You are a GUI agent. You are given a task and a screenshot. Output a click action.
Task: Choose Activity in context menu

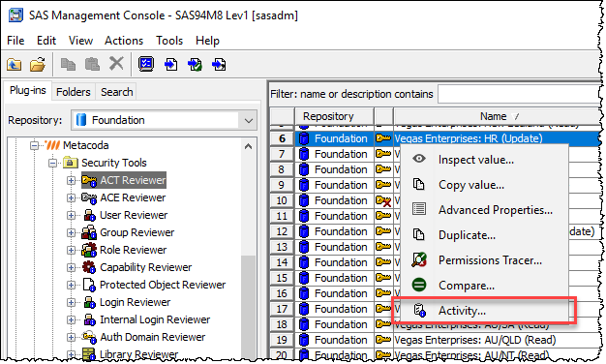[484, 311]
